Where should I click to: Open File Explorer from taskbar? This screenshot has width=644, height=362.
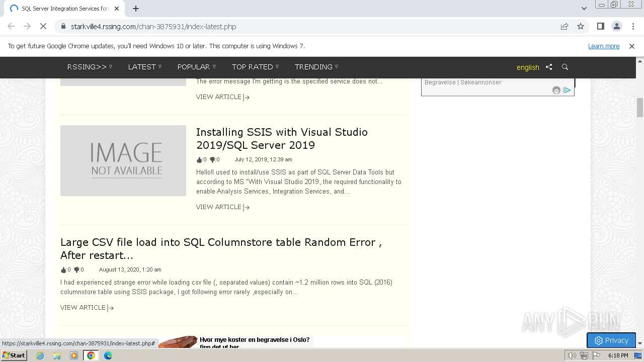point(57,355)
